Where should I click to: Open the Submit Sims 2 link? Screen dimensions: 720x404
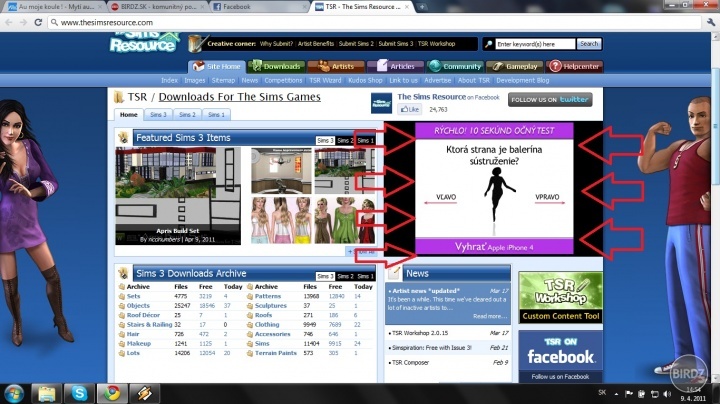(356, 44)
